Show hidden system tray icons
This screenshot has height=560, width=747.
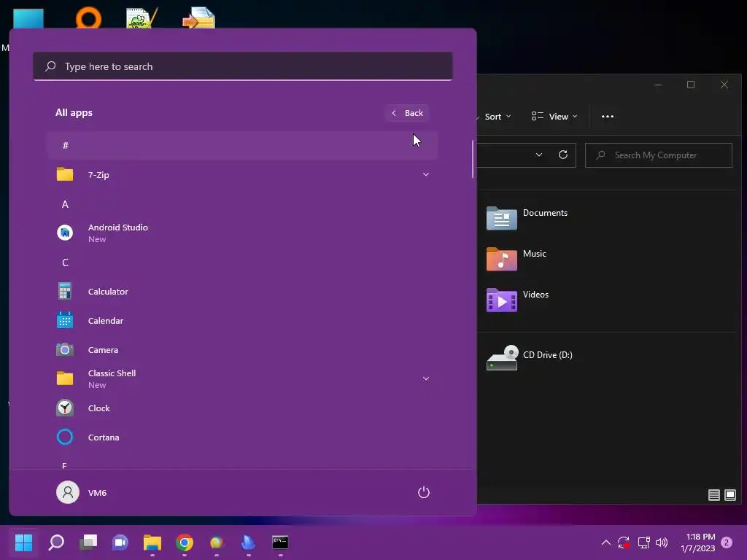pyautogui.click(x=606, y=542)
